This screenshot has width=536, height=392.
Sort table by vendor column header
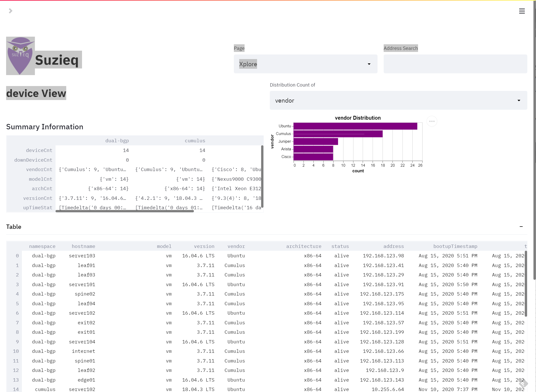click(236, 246)
